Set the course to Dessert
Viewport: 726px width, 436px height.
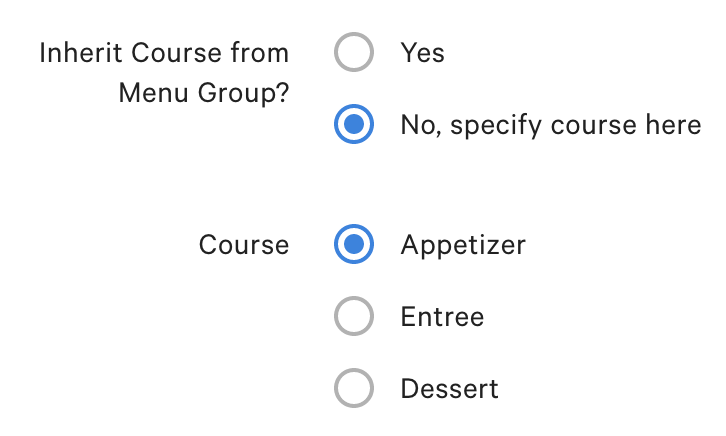click(x=354, y=388)
